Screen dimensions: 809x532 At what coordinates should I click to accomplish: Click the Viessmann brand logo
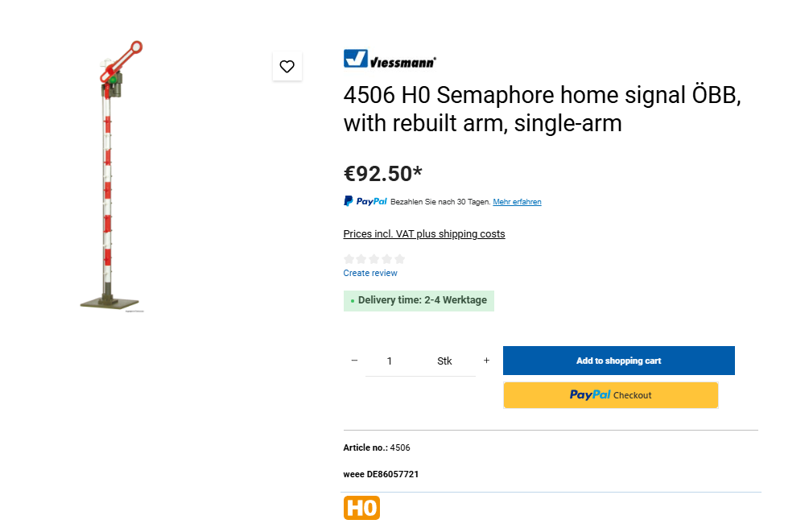tap(390, 59)
